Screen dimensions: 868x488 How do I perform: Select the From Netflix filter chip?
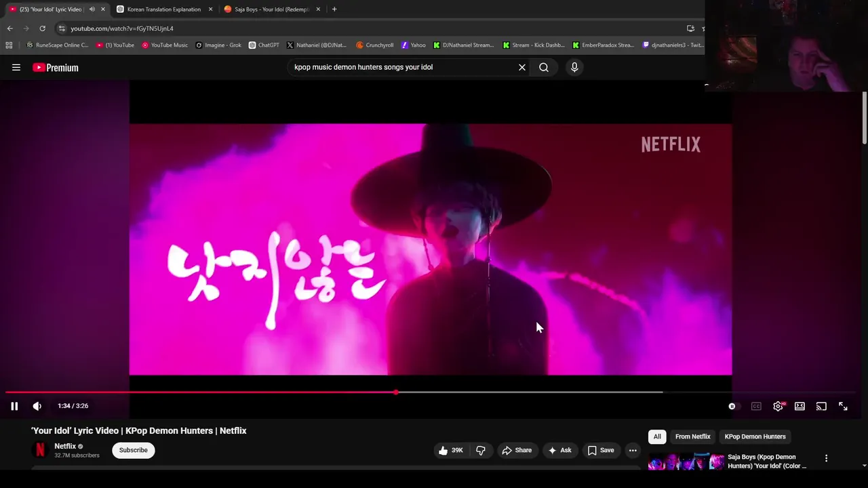(693, 436)
